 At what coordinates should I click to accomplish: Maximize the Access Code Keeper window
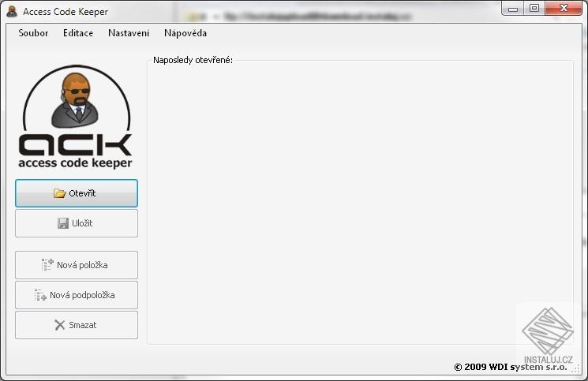tap(534, 8)
